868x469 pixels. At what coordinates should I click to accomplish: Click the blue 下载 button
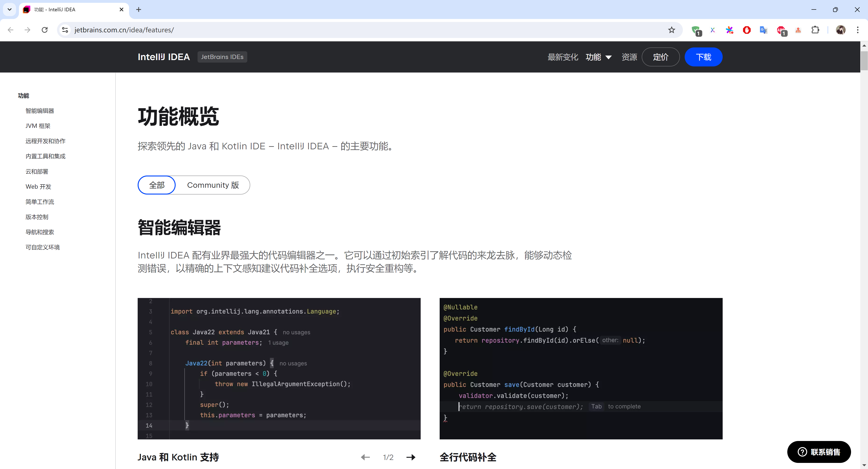(x=703, y=57)
